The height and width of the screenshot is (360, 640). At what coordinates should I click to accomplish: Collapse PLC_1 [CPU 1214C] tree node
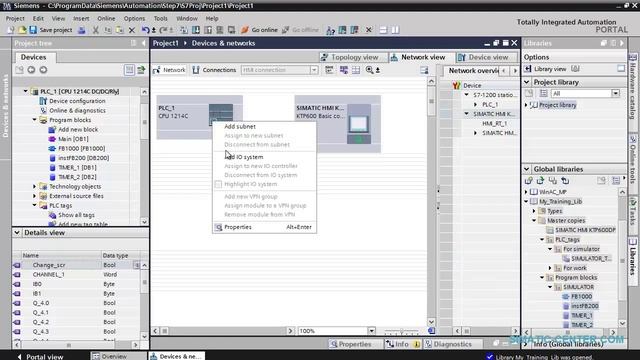click(26, 91)
